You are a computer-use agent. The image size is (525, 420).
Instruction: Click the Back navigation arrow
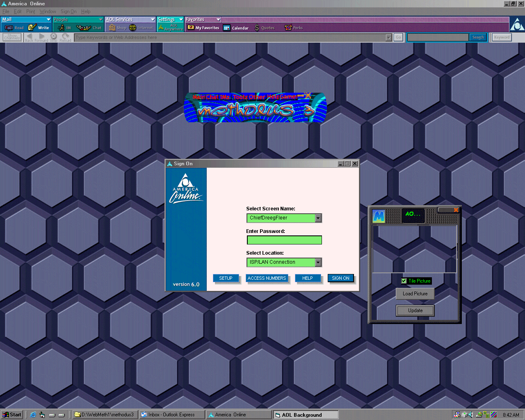pyautogui.click(x=29, y=37)
